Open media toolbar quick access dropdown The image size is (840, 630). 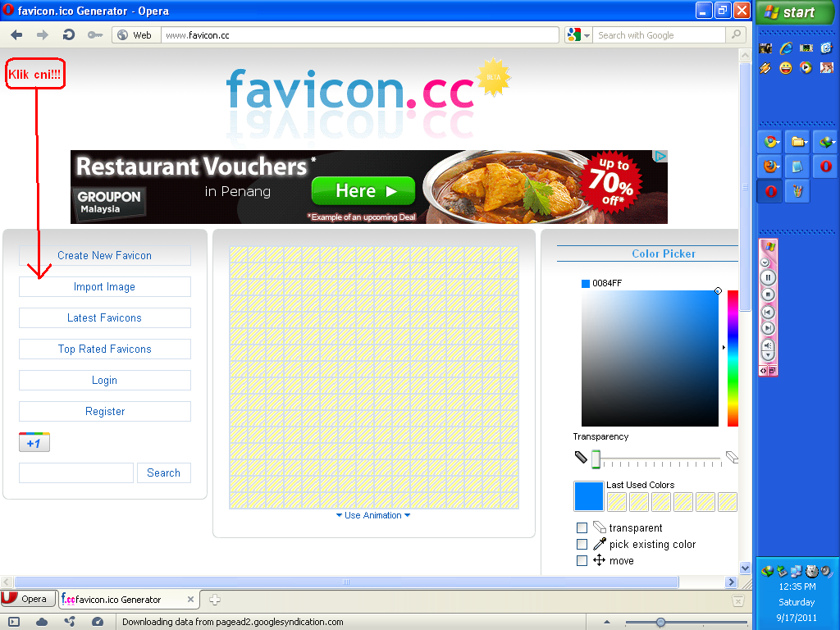[765, 263]
